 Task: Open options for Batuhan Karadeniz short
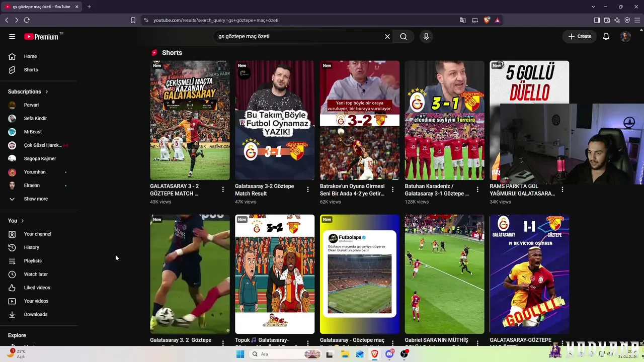(x=477, y=190)
